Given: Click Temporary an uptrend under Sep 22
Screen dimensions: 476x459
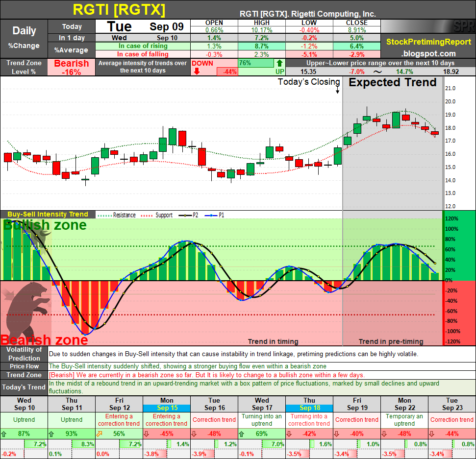Looking at the screenshot, I should click(x=404, y=420).
